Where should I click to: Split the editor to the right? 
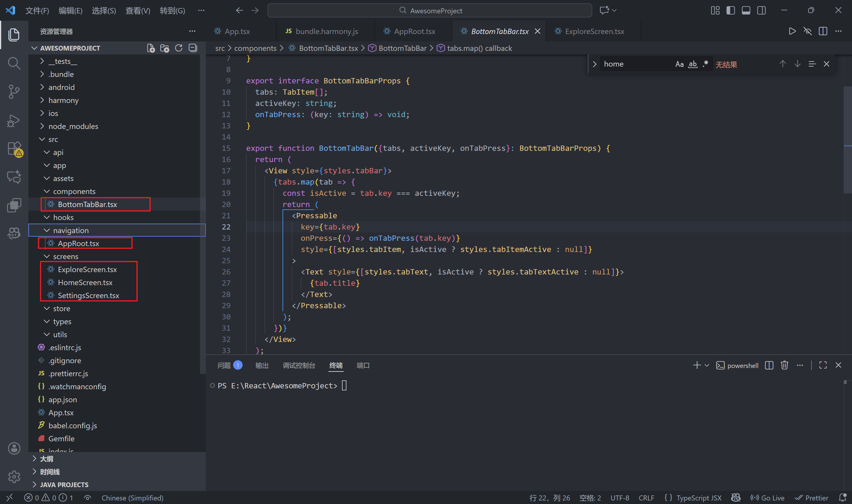point(823,31)
